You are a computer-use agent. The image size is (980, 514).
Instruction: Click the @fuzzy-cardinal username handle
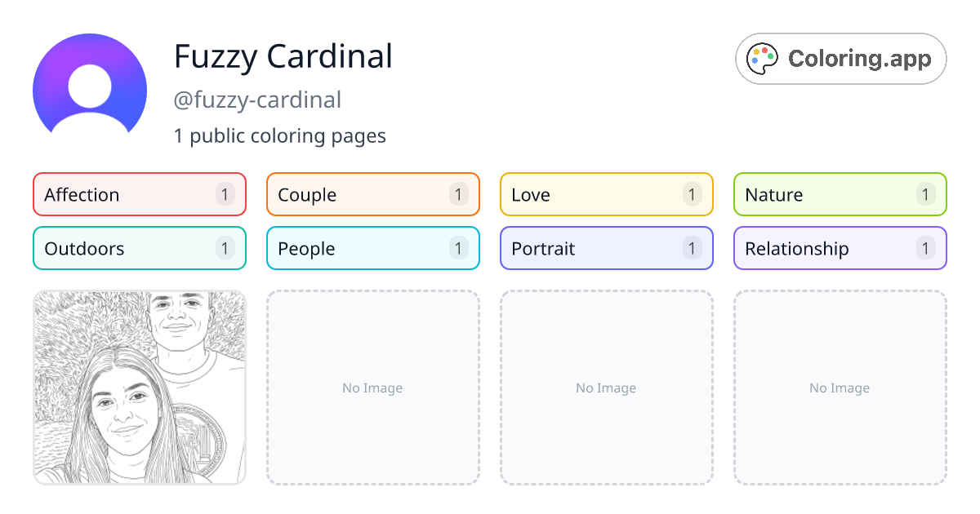tap(257, 100)
